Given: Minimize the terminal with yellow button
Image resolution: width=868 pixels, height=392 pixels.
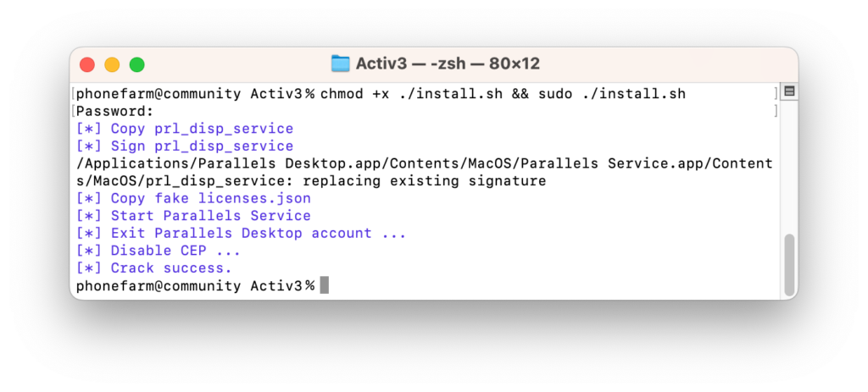Looking at the screenshot, I should tap(113, 64).
